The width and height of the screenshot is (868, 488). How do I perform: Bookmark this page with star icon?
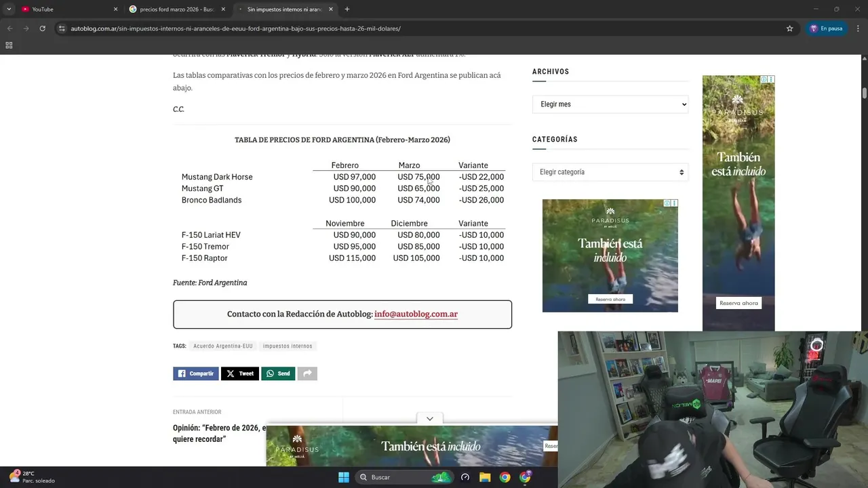(789, 28)
